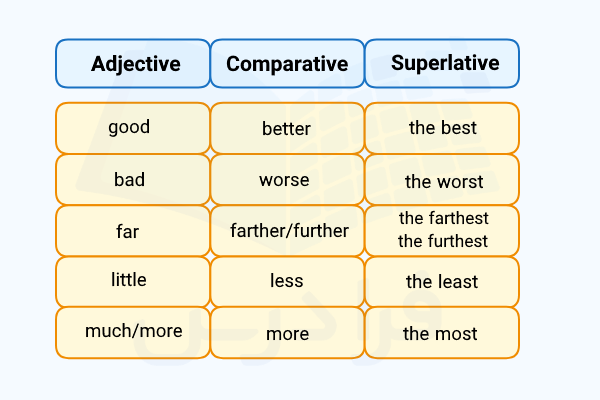
Task: Click the text 'the furthest'
Action: [443, 242]
